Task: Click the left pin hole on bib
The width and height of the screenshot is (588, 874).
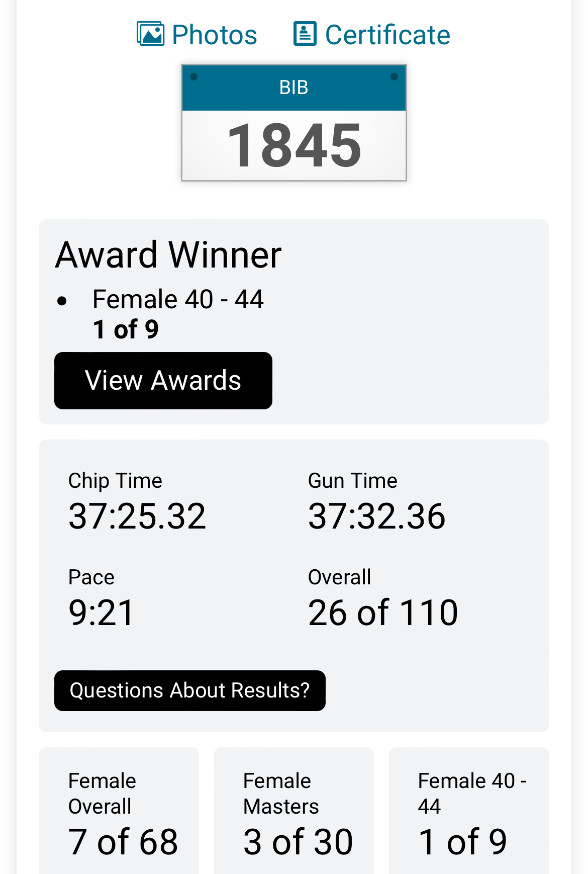Action: pyautogui.click(x=193, y=77)
